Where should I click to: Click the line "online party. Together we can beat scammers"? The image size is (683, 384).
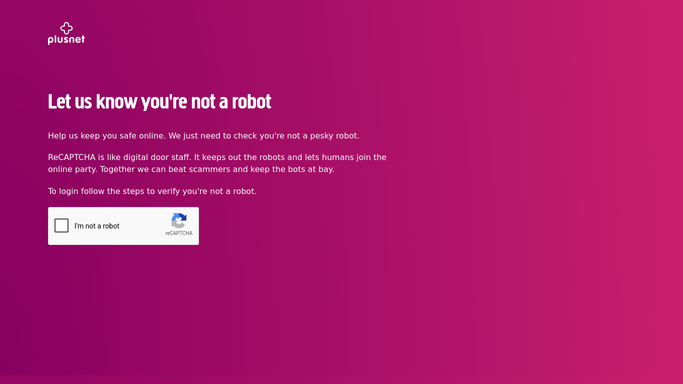139,169
